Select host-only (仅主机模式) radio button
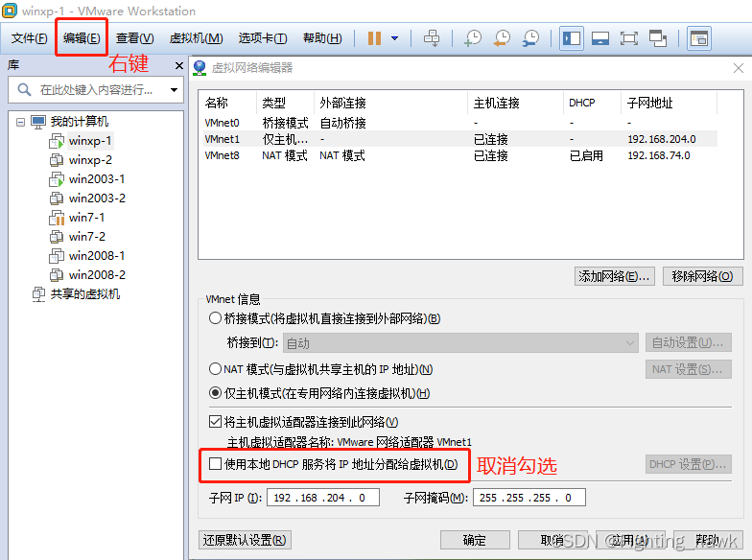The width and height of the screenshot is (752, 560). (x=215, y=393)
